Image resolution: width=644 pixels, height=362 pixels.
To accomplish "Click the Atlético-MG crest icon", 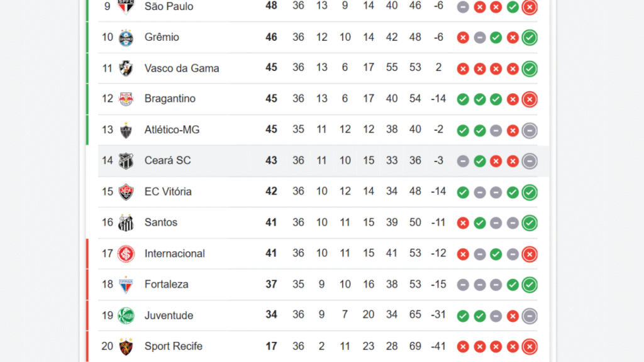I will [126, 130].
